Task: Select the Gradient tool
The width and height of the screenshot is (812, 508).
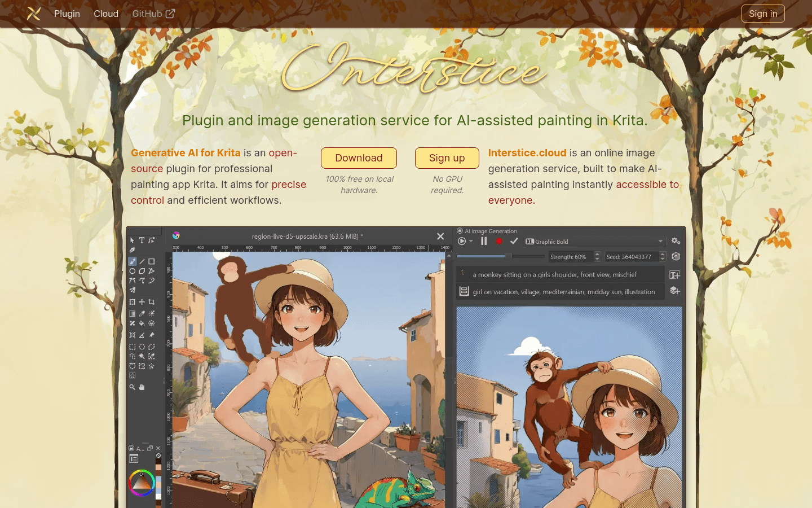Action: (133, 314)
